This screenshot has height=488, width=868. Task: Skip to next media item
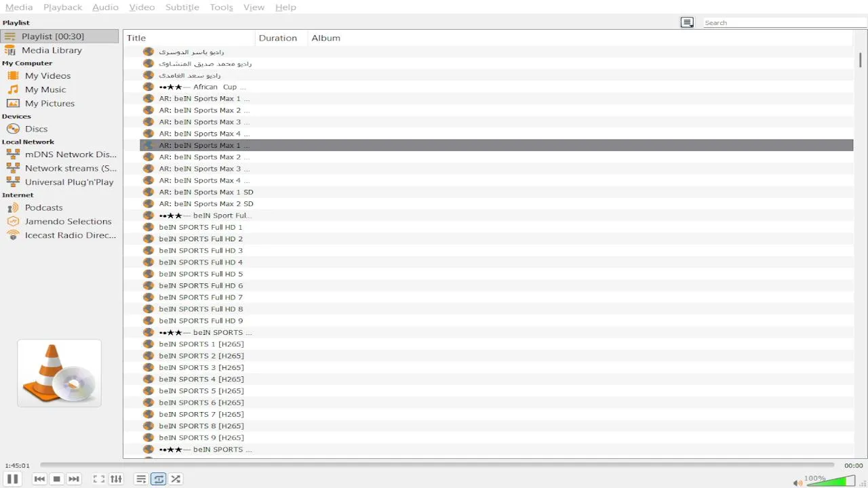pos(74,479)
